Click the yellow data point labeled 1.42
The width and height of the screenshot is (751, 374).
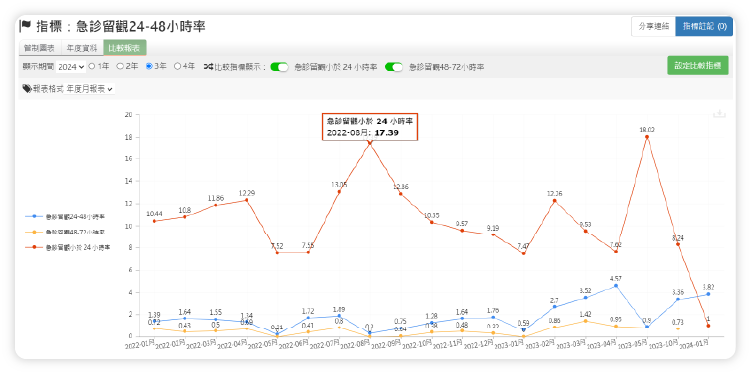coord(585,321)
